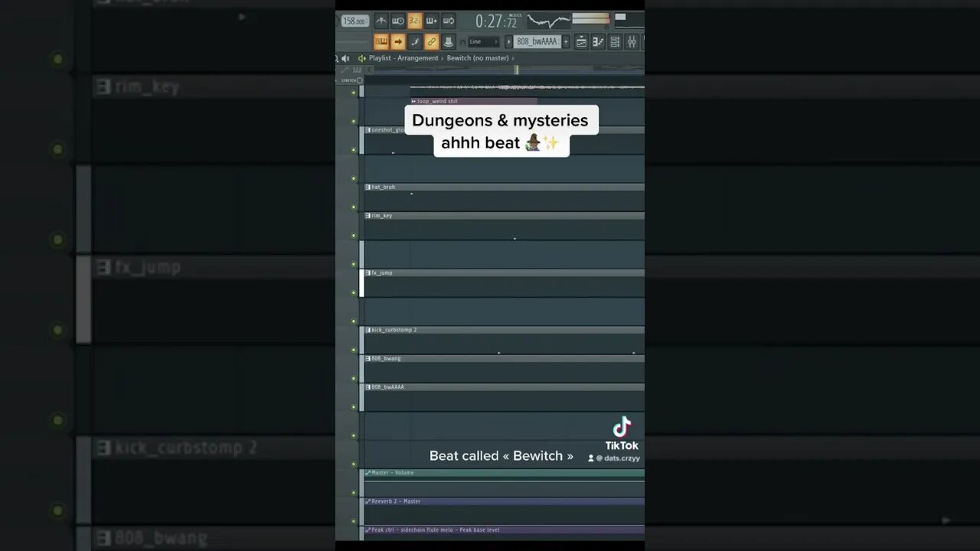
Task: Disable typing keyboard to piano
Action: pyautogui.click(x=381, y=42)
